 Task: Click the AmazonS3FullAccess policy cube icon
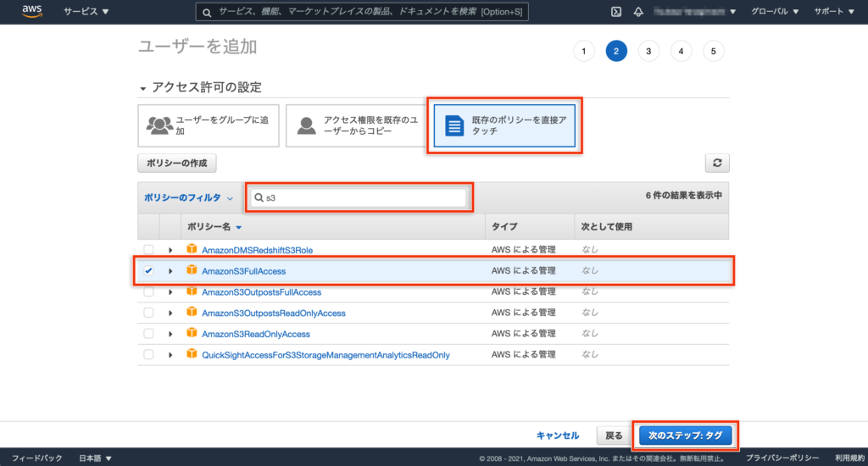[x=192, y=270]
